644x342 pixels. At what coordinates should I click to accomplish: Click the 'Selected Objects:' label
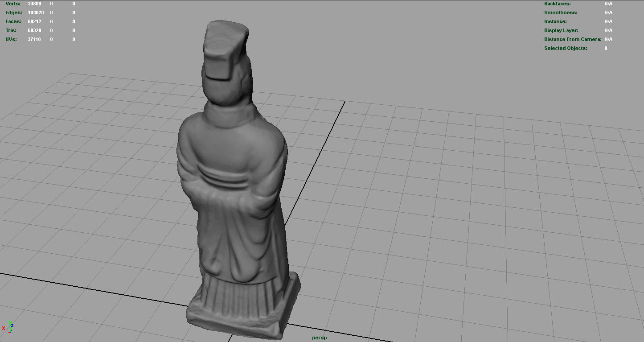566,48
